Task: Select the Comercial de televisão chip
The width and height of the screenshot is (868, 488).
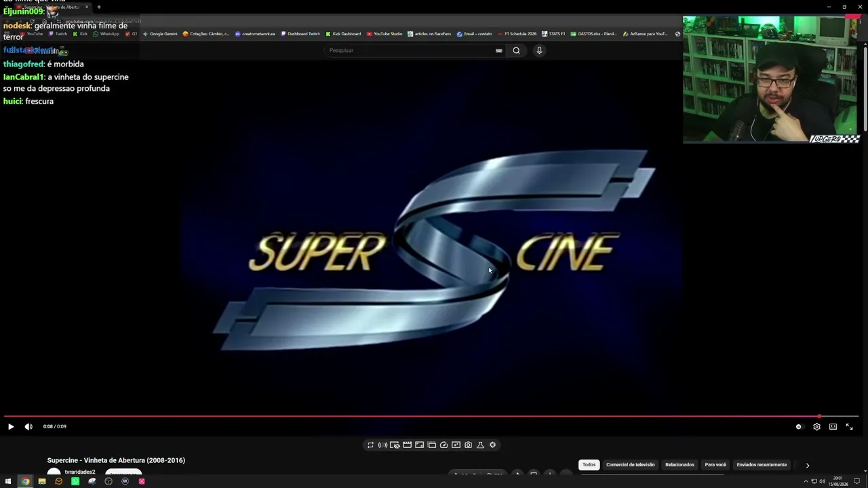Action: [x=631, y=465]
